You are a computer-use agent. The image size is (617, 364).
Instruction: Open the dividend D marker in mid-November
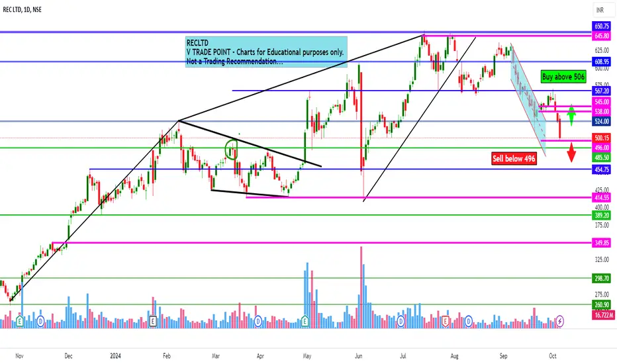tap(40, 322)
